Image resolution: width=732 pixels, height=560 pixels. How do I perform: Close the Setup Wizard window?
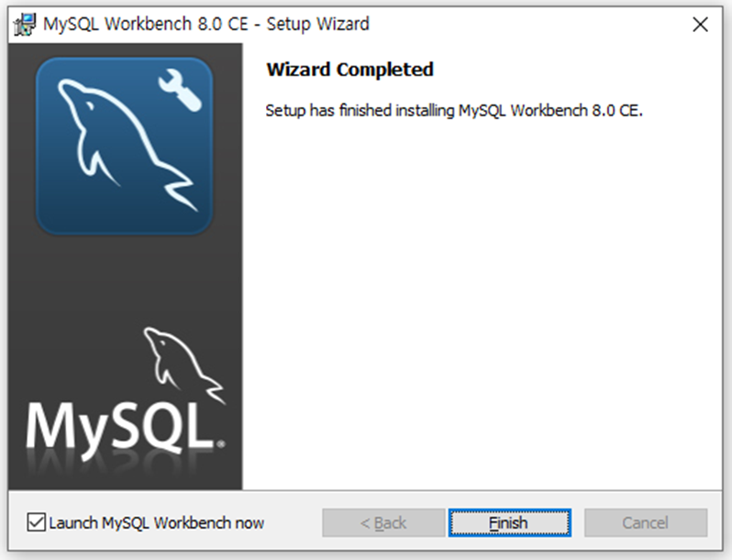tap(700, 24)
